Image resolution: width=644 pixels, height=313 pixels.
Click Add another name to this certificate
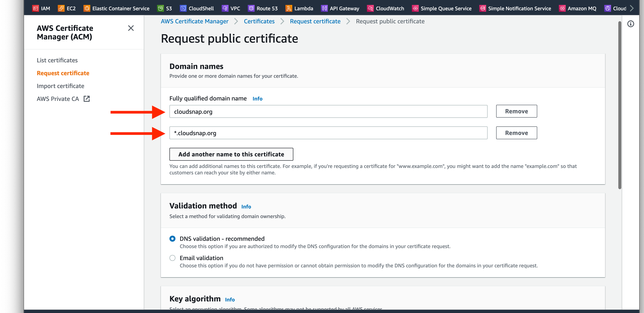pyautogui.click(x=231, y=154)
